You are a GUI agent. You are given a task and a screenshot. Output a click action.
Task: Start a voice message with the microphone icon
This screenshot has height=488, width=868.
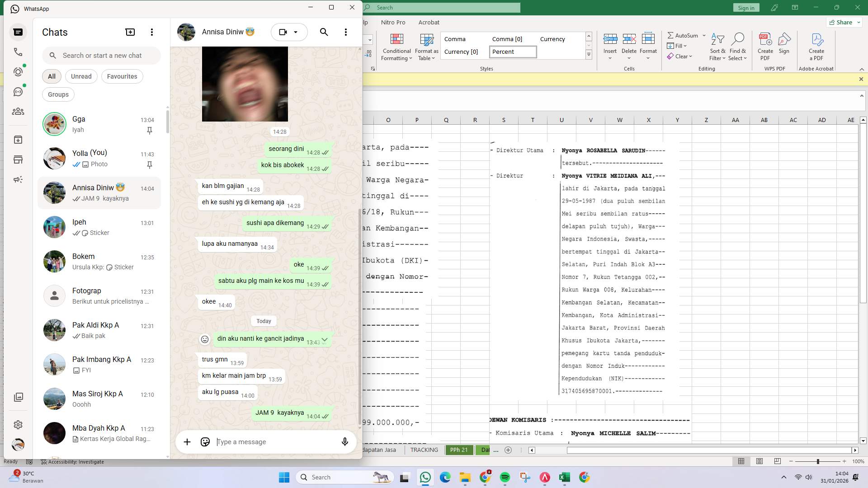click(x=344, y=441)
